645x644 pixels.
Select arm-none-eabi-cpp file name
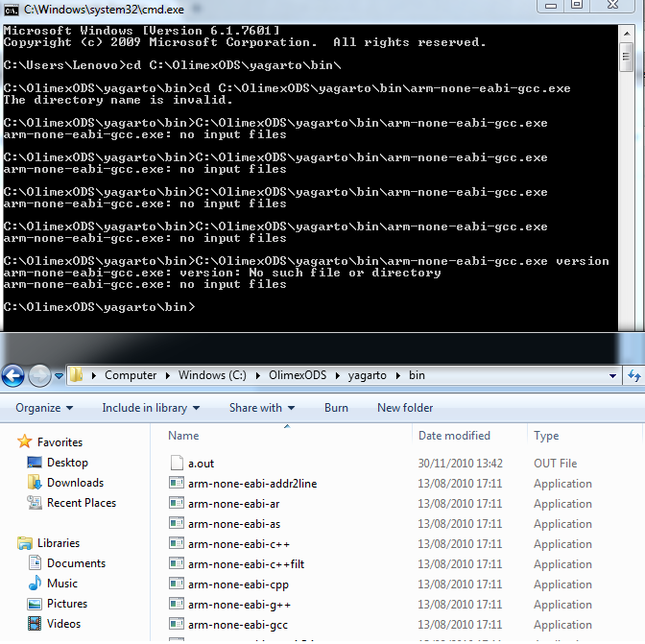238,584
